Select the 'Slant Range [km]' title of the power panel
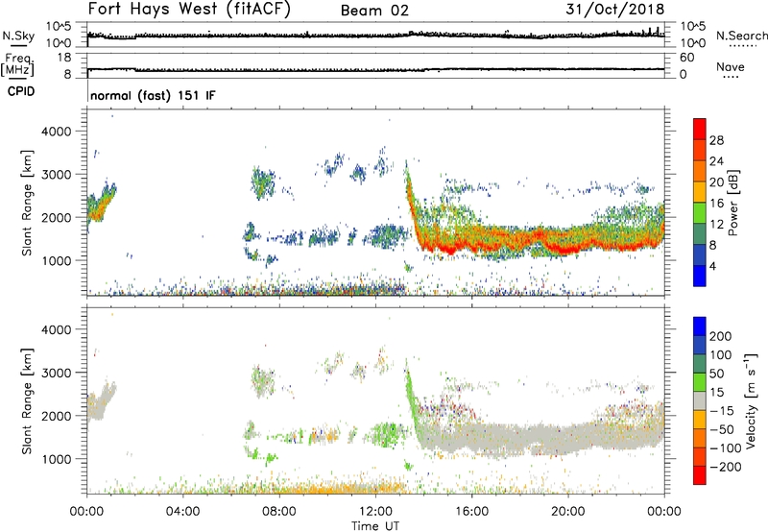The width and height of the screenshot is (768, 532). click(x=27, y=203)
